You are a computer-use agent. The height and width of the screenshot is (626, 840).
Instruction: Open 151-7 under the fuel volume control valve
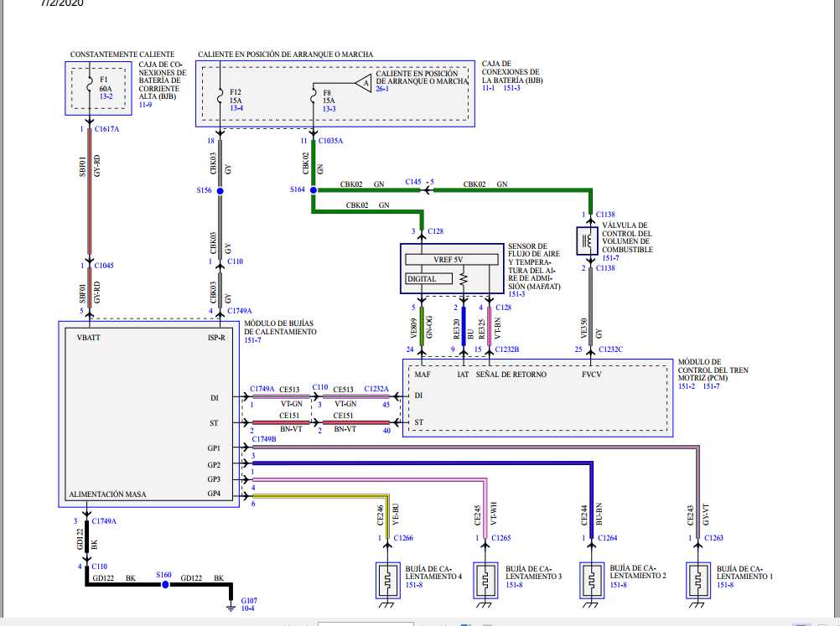click(x=610, y=257)
